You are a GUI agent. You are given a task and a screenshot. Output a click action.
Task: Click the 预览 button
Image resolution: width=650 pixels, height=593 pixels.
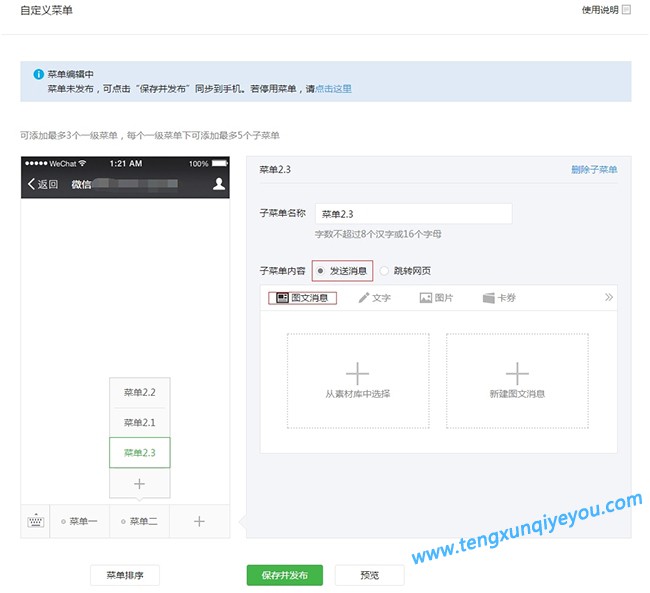click(x=370, y=575)
